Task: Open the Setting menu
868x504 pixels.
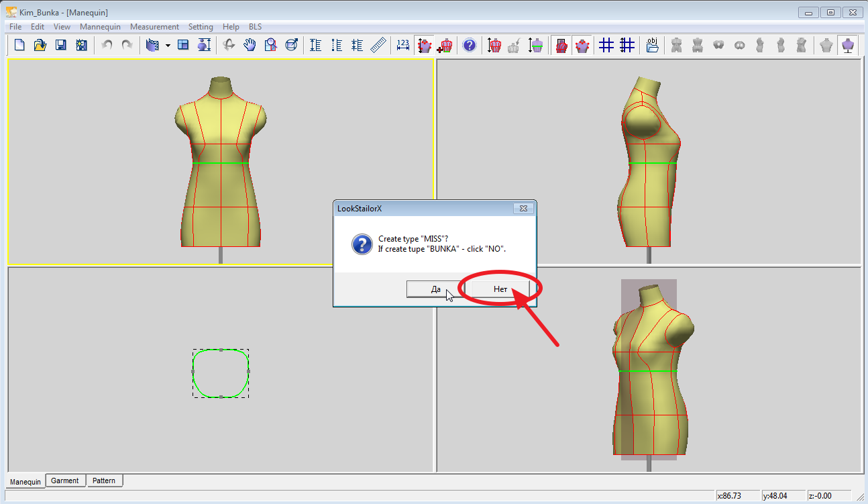Action: (201, 27)
